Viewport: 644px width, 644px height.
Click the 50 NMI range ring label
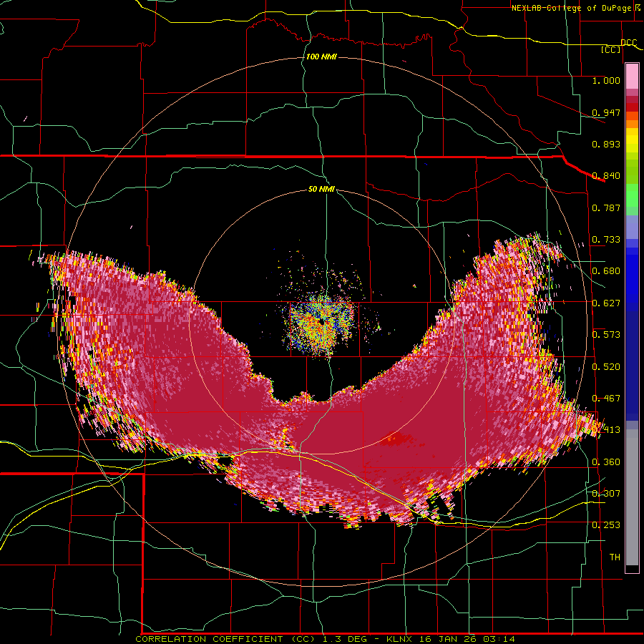pos(321,189)
